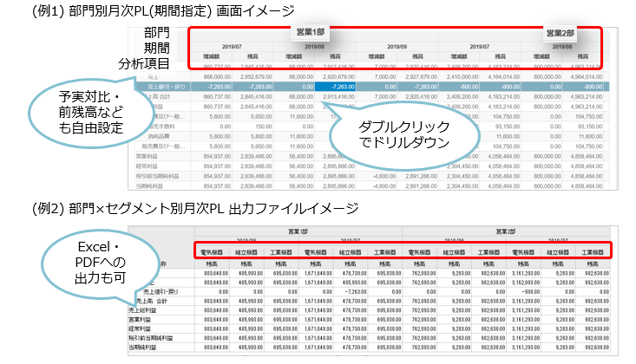
Task: Click the 営業2部 header in the bottom table
Action: [x=508, y=231]
